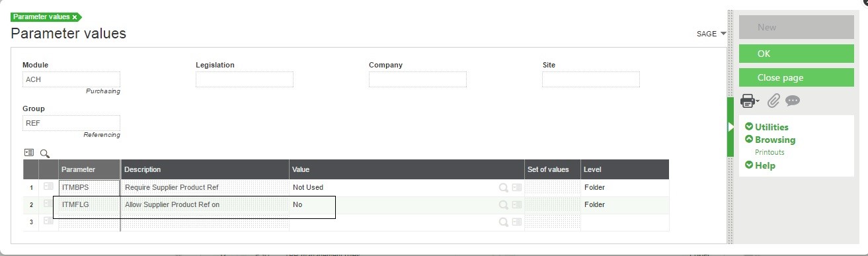Open the comment speech bubble icon
The image size is (868, 256).
coord(793,101)
